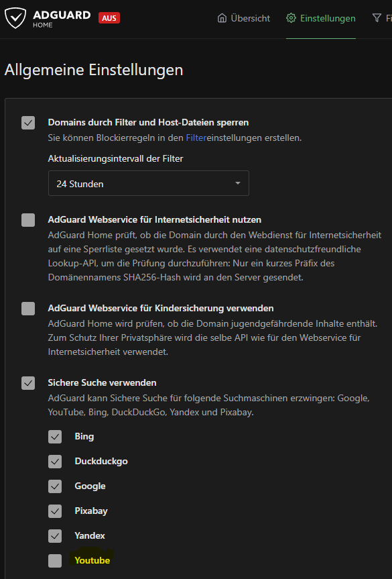Viewport: 392px width, 579px height.
Task: Click the Einstellungen gear icon
Action: click(291, 18)
